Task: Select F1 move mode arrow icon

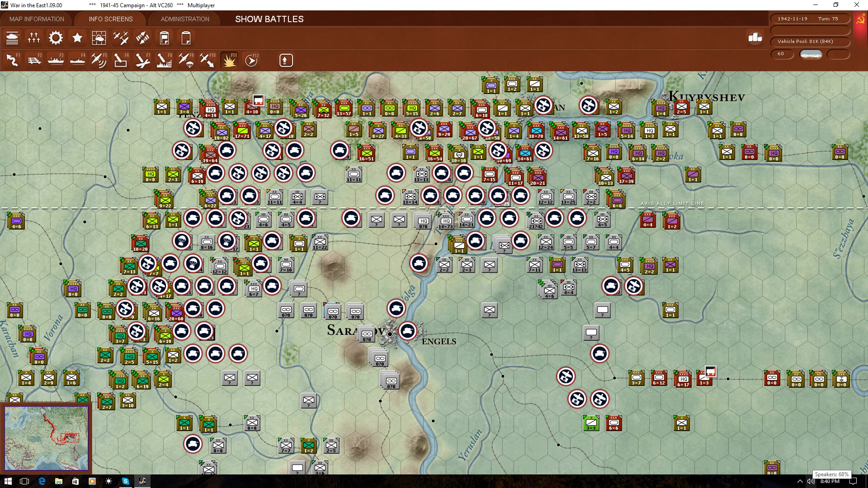Action: point(12,60)
